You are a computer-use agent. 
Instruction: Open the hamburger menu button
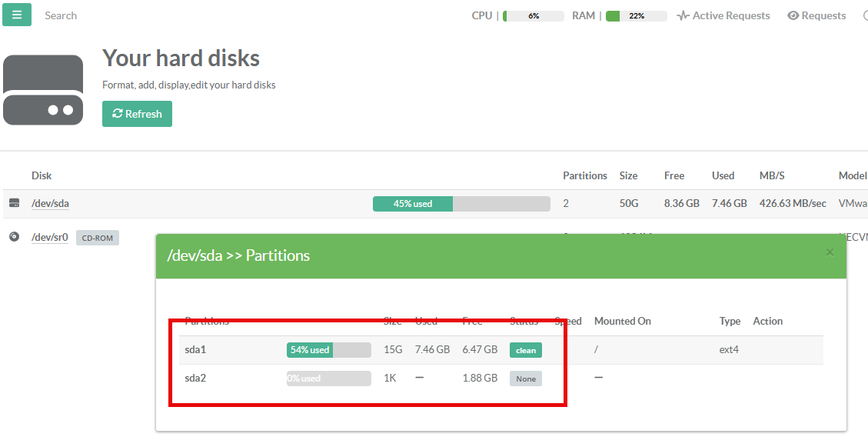pos(17,15)
